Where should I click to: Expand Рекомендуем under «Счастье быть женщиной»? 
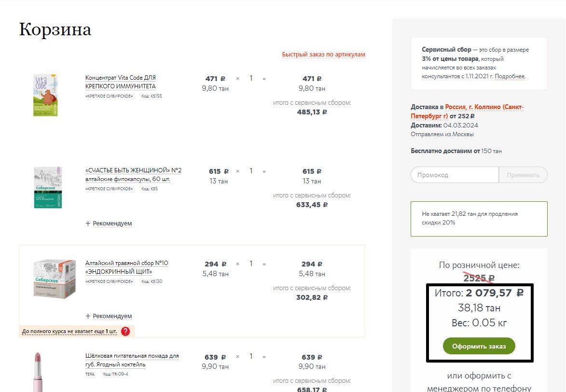pos(109,224)
